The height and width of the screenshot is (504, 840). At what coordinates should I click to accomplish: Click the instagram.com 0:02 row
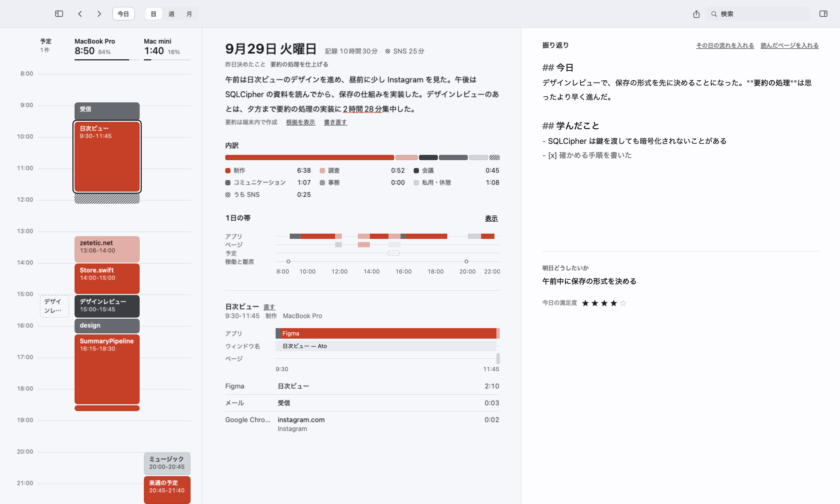(362, 424)
